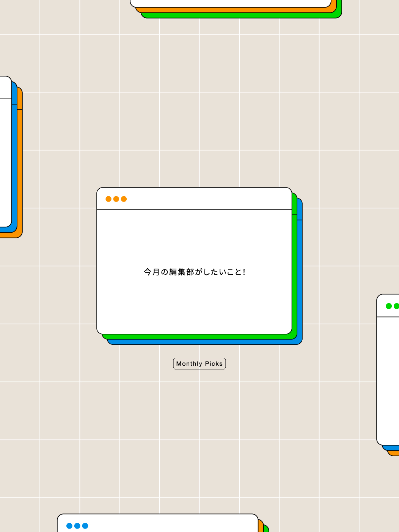Click the middle orange dot in the center window
399x532 pixels.
point(116,199)
